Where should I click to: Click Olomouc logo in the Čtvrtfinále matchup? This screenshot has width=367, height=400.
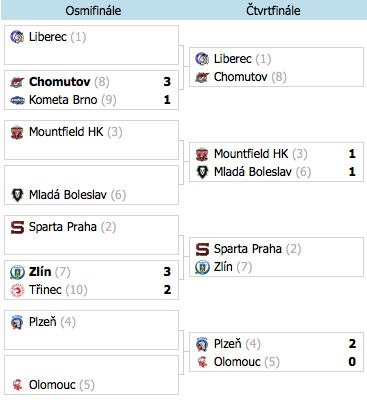[x=202, y=362]
